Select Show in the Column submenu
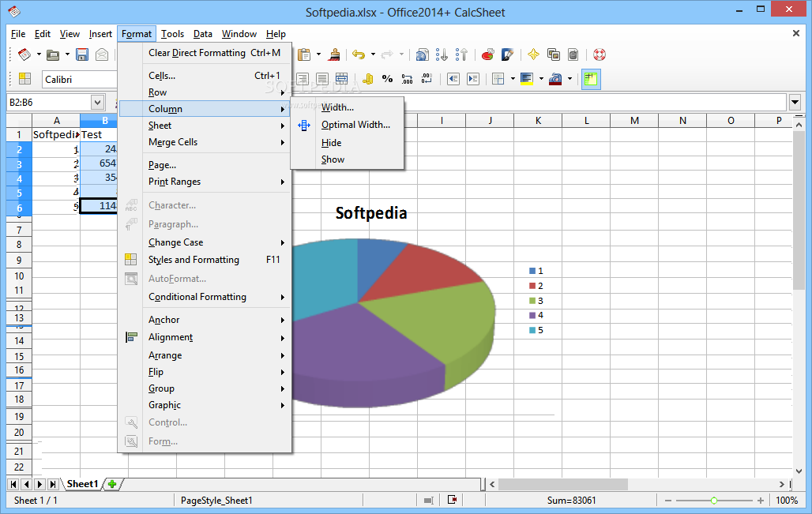 [333, 159]
